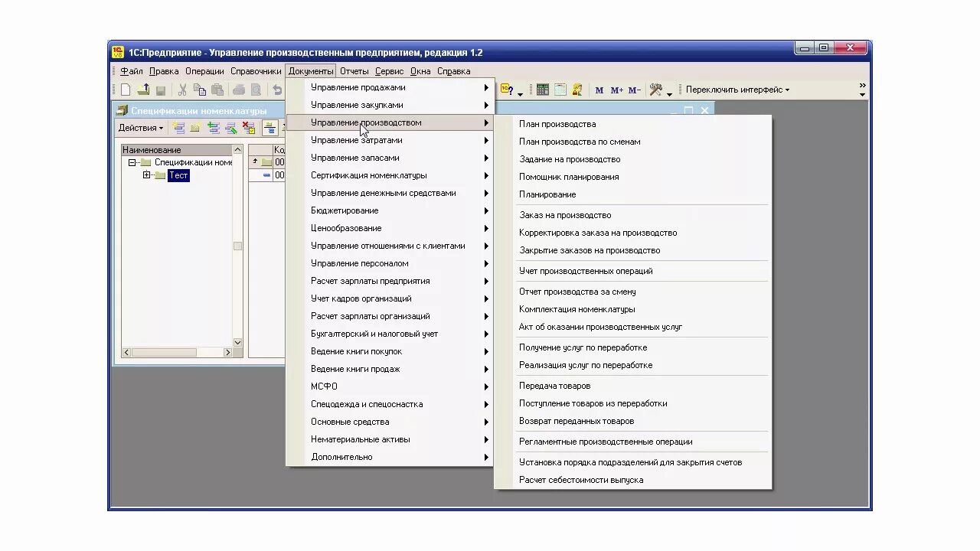
Task: Open the Справочники menu
Action: (256, 71)
